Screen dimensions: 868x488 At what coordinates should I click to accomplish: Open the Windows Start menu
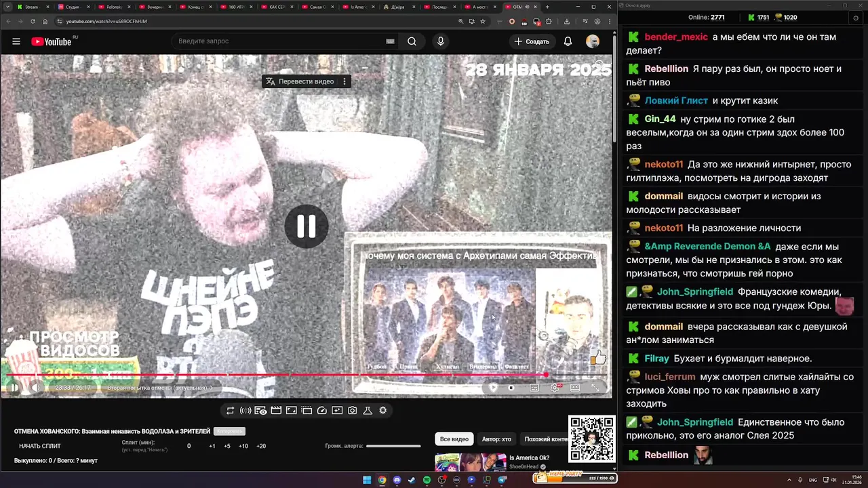[x=367, y=480]
